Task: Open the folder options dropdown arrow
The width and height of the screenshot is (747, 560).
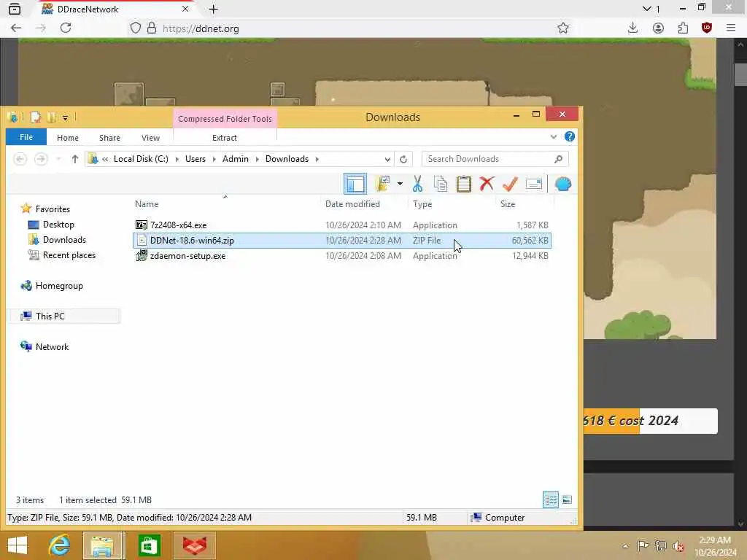Action: (400, 184)
